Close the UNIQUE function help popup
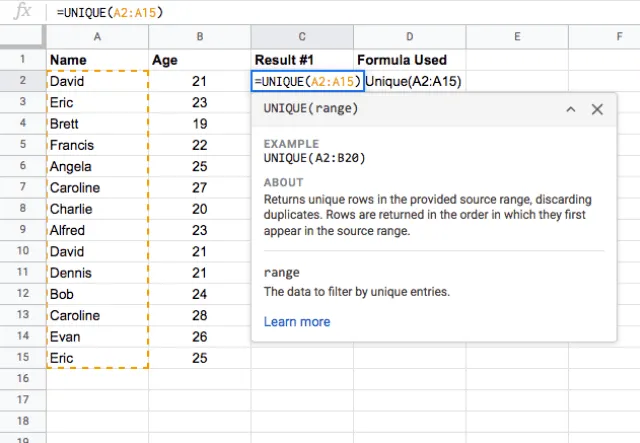This screenshot has width=640, height=443. point(597,109)
